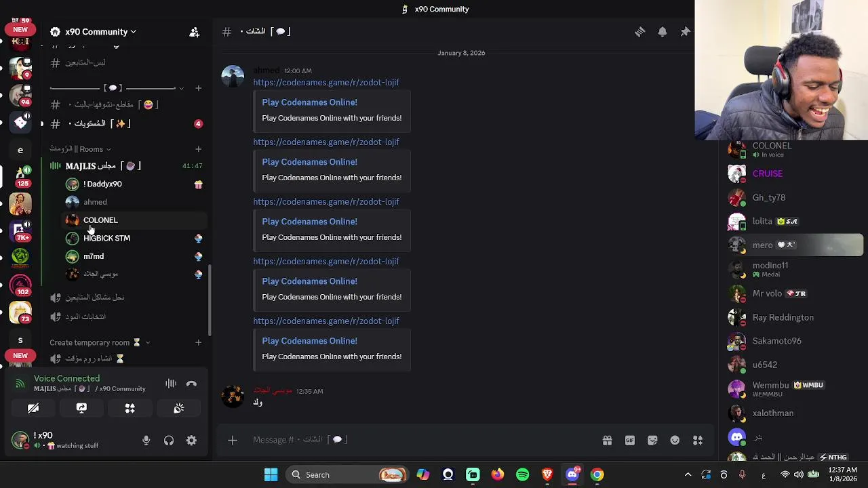
Task: Join the نحل مشاكل المتابعين voice channel
Action: pos(126,298)
